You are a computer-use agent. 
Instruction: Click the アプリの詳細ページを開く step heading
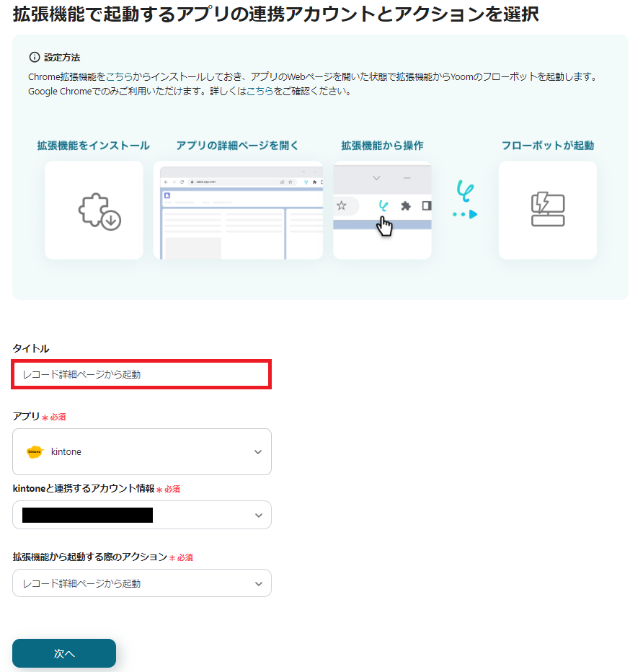pos(237,146)
